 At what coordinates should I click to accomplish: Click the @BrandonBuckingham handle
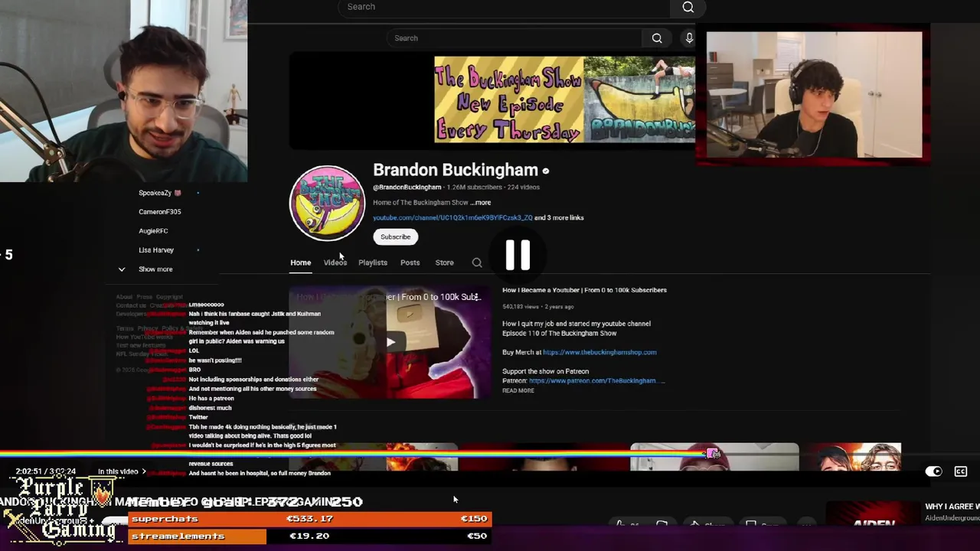click(x=407, y=187)
